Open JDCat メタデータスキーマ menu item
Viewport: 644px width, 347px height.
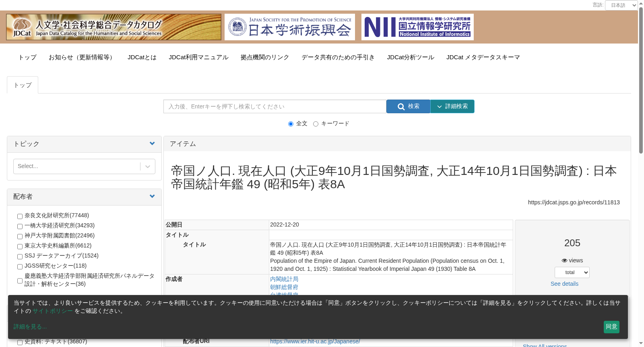(x=483, y=57)
